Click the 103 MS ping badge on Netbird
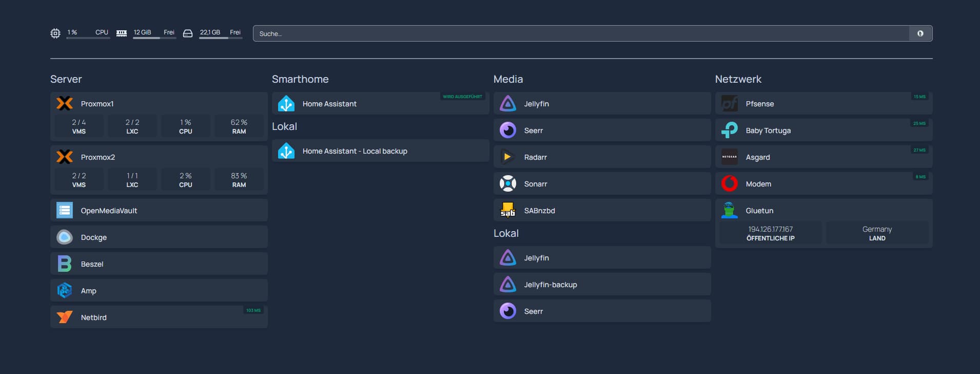This screenshot has height=374, width=980. tap(253, 310)
